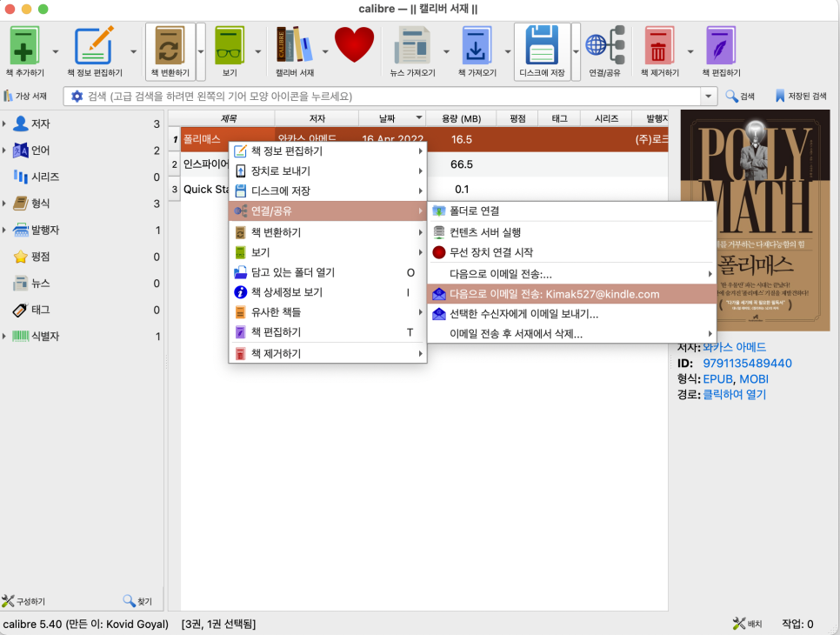
Task: Open the dropdown arrow next to 책 가져오기
Action: [507, 52]
